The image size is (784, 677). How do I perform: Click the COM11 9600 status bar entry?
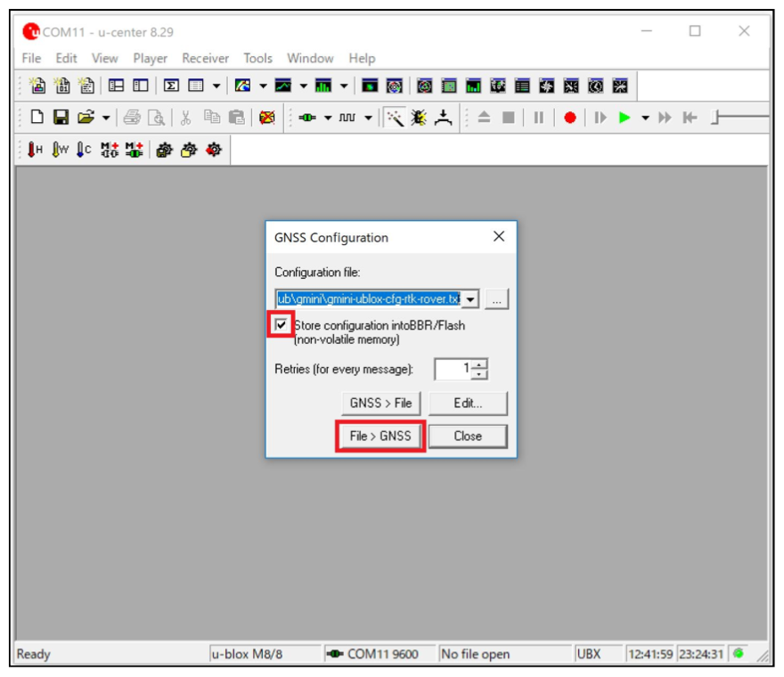[380, 654]
